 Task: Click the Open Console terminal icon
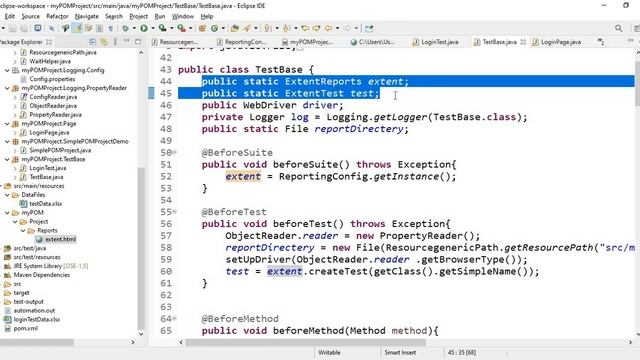38,28
